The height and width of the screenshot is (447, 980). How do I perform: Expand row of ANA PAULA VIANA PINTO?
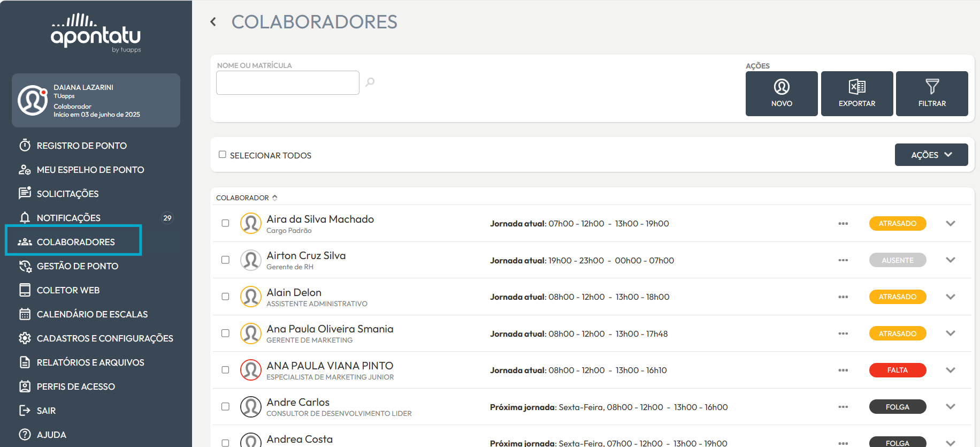951,370
